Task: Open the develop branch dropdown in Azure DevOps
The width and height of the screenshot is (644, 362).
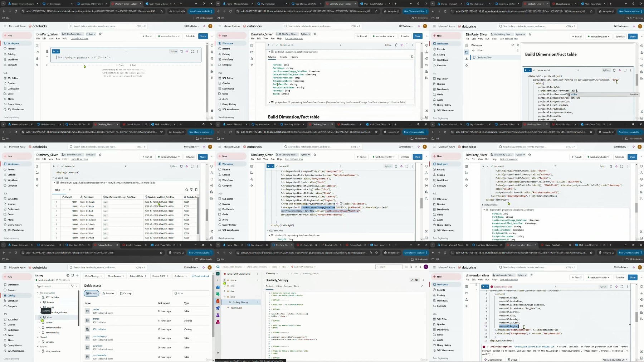Action: click(272, 273)
